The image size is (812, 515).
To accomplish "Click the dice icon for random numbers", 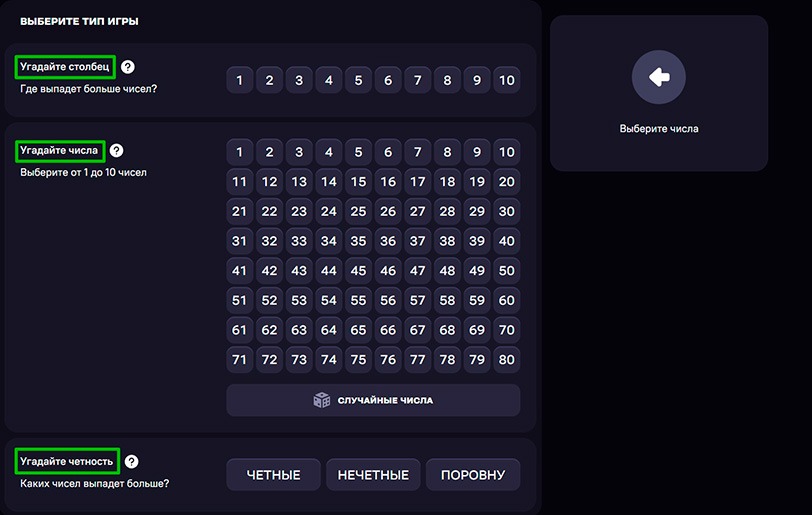I will 321,400.
